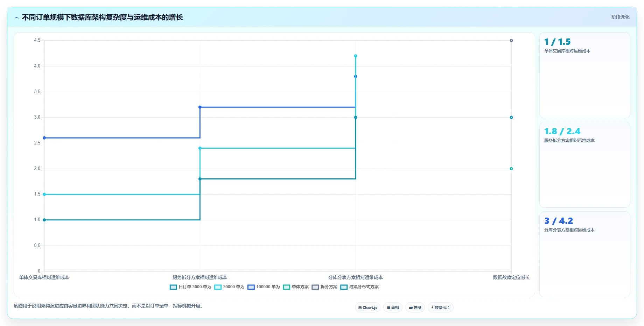This screenshot has height=326, width=644.
Task: Click the teal data point at 1.8
Action: (200, 179)
